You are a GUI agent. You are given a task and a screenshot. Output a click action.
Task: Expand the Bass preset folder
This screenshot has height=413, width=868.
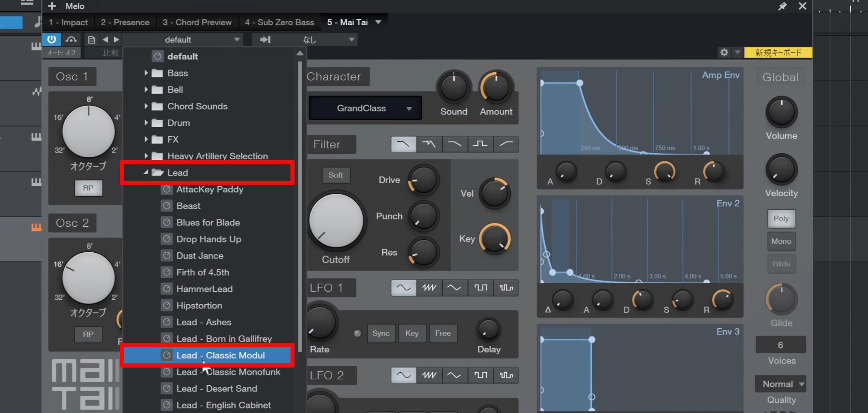click(x=146, y=73)
